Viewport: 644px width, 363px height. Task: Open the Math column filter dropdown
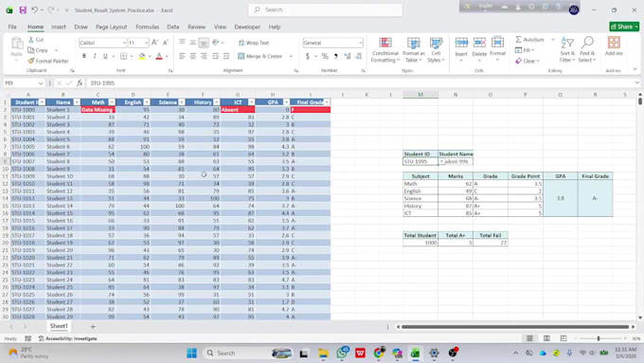tap(112, 102)
